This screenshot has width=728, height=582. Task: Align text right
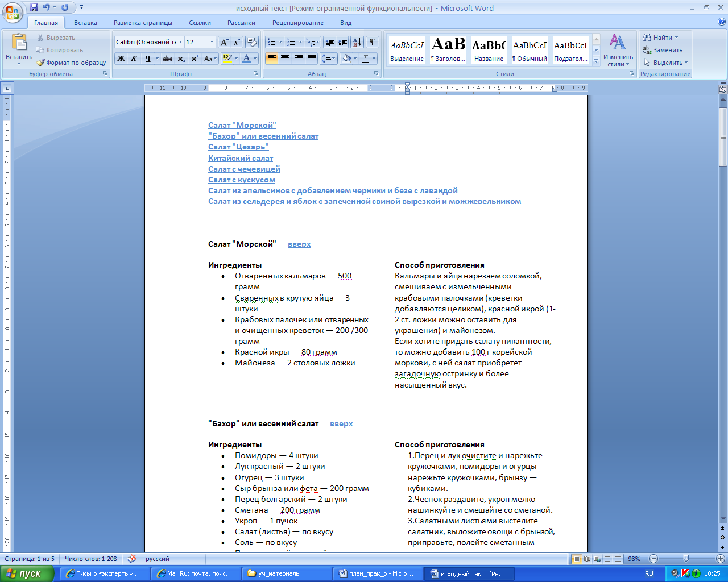298,59
